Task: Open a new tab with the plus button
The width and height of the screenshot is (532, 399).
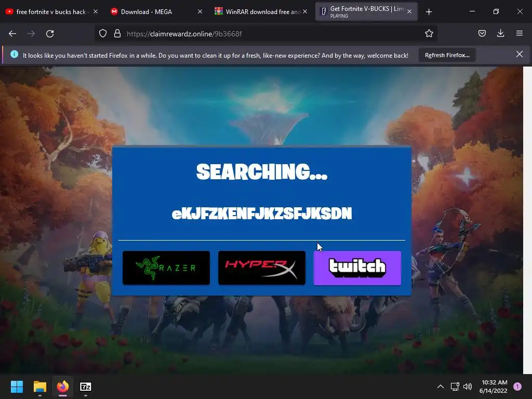Action: [429, 12]
